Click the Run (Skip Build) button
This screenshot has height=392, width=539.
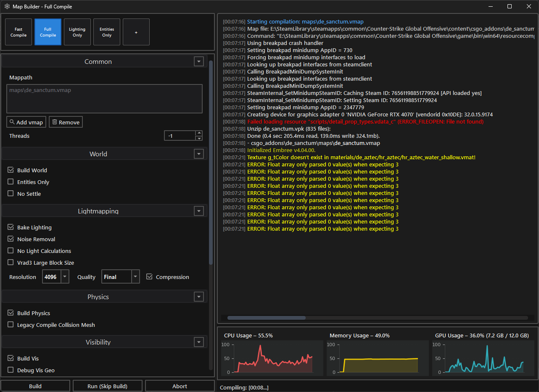click(107, 386)
